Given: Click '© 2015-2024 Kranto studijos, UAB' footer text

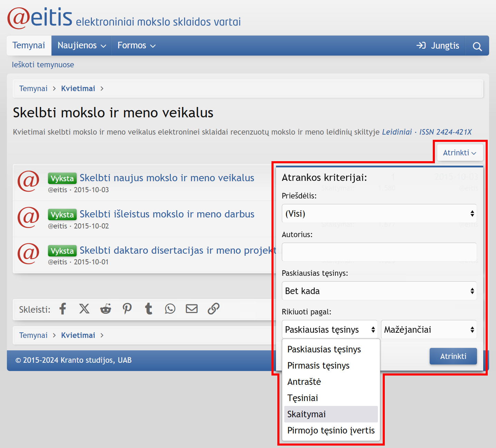Looking at the screenshot, I should tap(74, 360).
